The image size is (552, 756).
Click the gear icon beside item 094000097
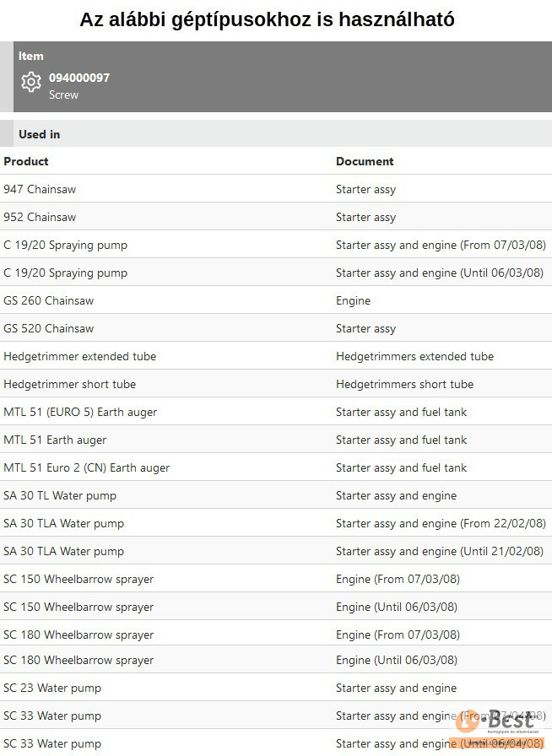pos(31,83)
